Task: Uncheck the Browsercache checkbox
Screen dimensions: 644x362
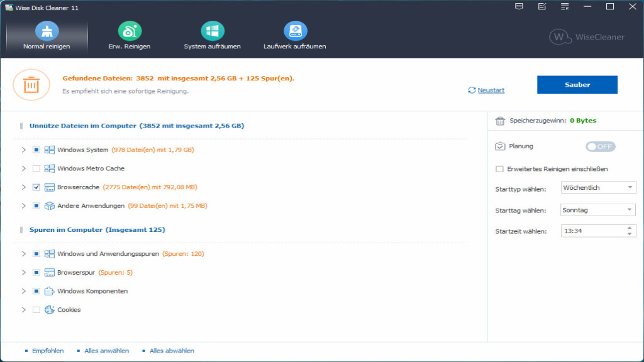Action: [36, 187]
